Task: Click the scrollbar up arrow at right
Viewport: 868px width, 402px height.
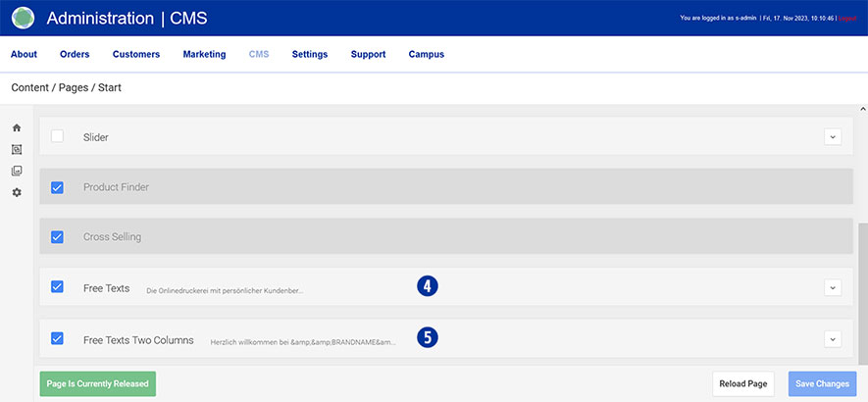Action: [x=862, y=110]
